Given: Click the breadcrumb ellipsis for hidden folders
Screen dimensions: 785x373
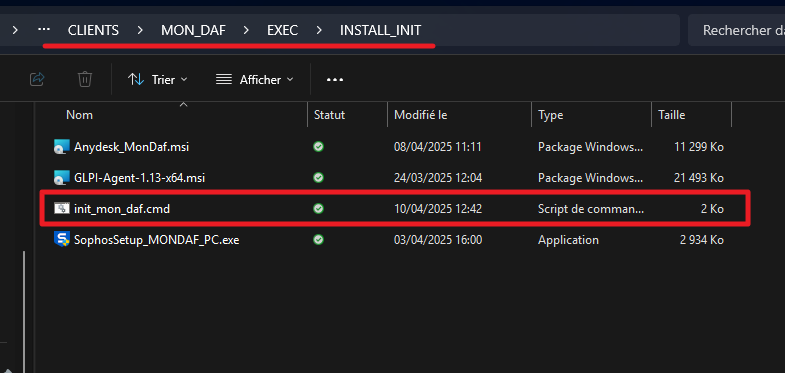Looking at the screenshot, I should point(44,30).
